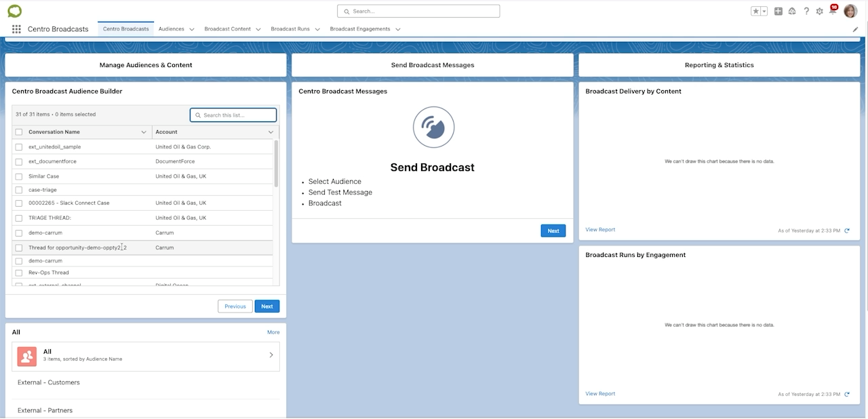Image resolution: width=868 pixels, height=419 pixels.
Task: Click the audience list vertical scrollbar
Action: click(276, 164)
